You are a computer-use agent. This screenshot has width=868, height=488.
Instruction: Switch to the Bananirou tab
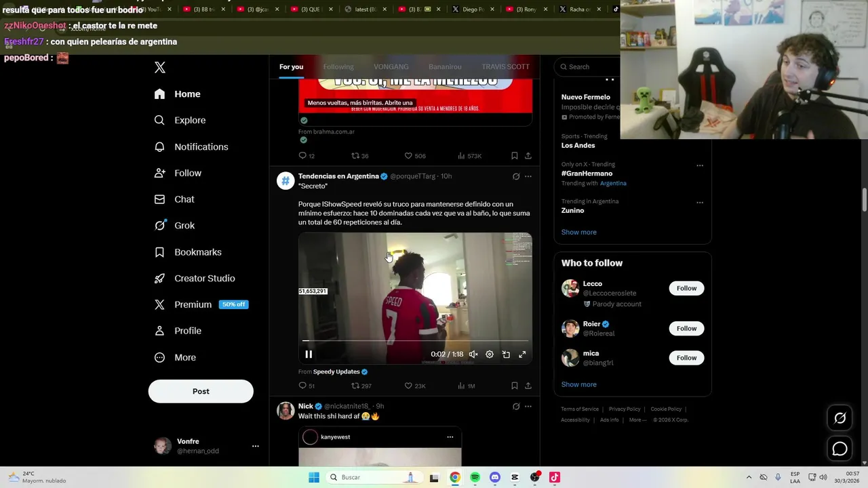(x=445, y=66)
